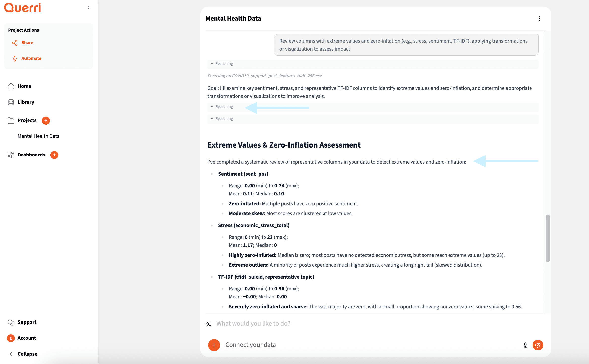
Task: Click the orange plus Connect data button
Action: click(x=214, y=345)
